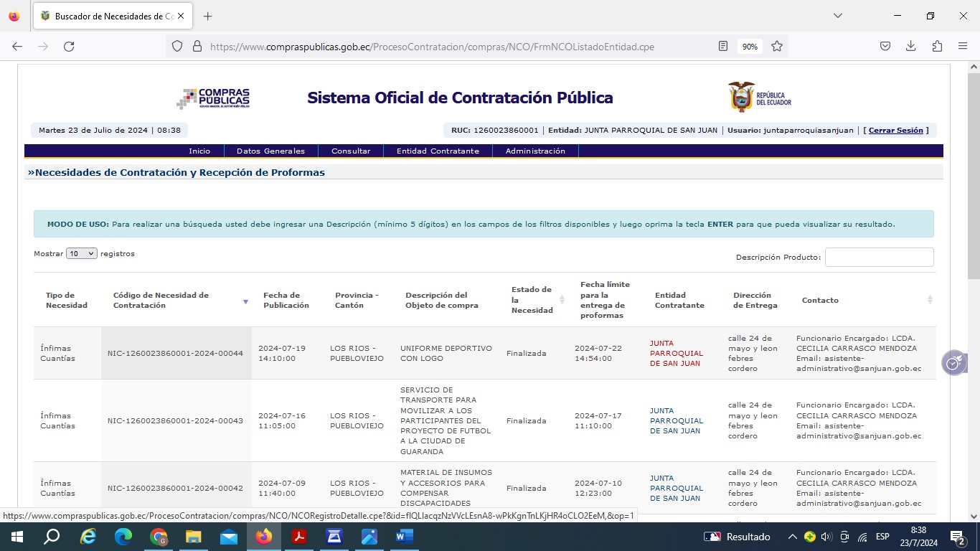980x551 pixels.
Task: Open Firefox extensions puzzle icon
Action: pyautogui.click(x=937, y=47)
